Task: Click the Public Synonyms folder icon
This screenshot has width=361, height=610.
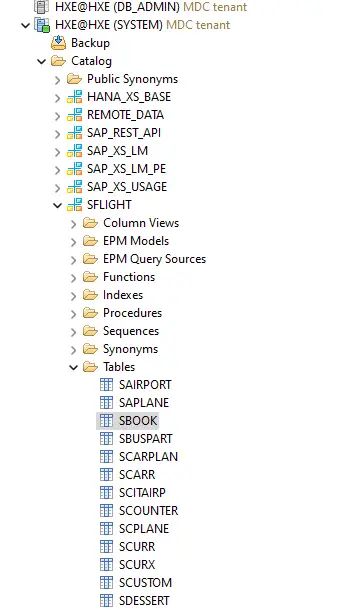Action: tap(74, 79)
